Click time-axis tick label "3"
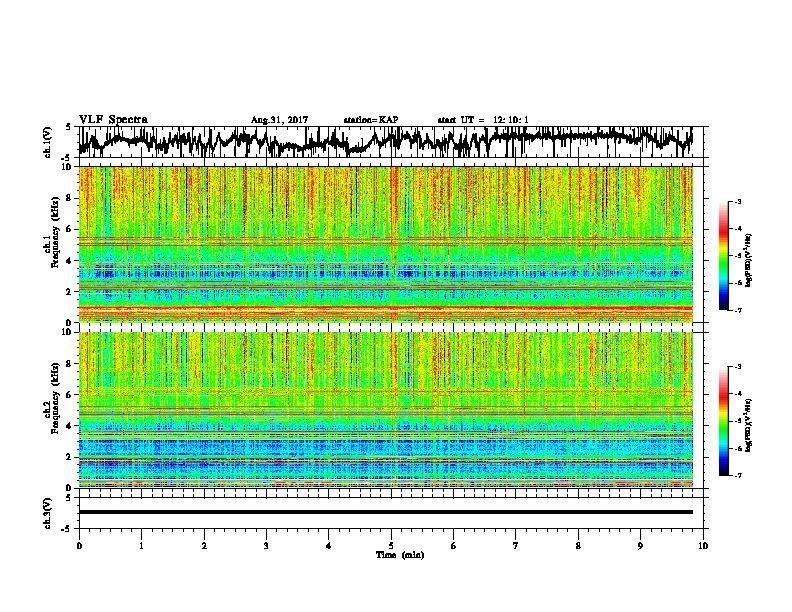 266,546
